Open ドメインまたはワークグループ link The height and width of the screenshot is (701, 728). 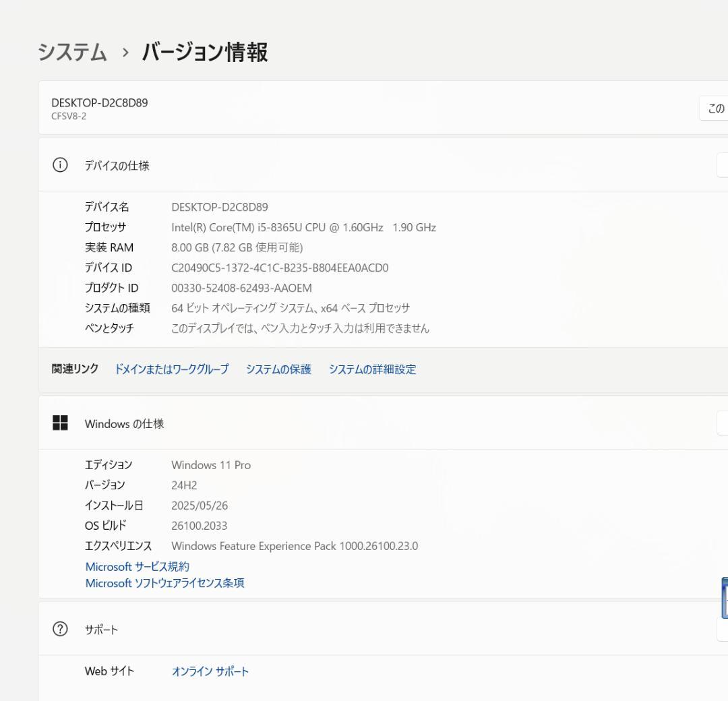coord(171,369)
